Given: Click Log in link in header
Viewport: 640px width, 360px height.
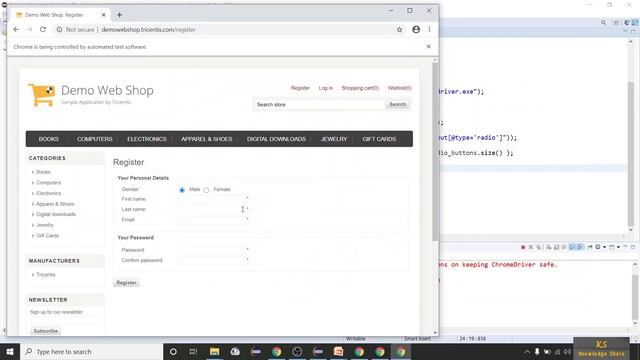Looking at the screenshot, I should 326,88.
